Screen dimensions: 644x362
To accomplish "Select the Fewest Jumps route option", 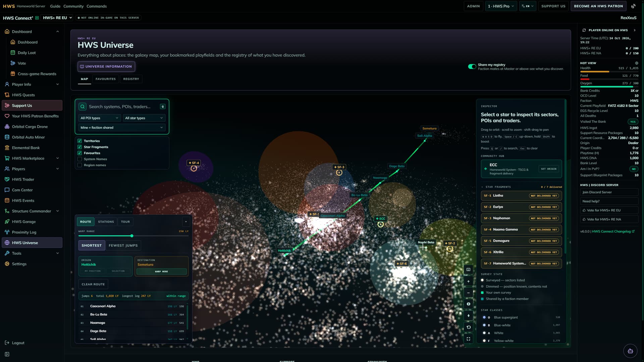I will tap(123, 246).
